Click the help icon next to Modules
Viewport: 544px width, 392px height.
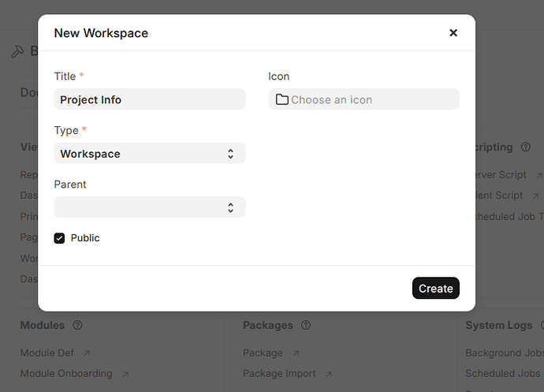pos(77,325)
